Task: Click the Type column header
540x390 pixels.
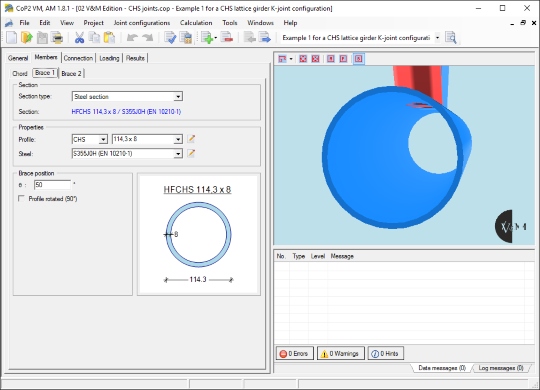Action: coord(299,256)
